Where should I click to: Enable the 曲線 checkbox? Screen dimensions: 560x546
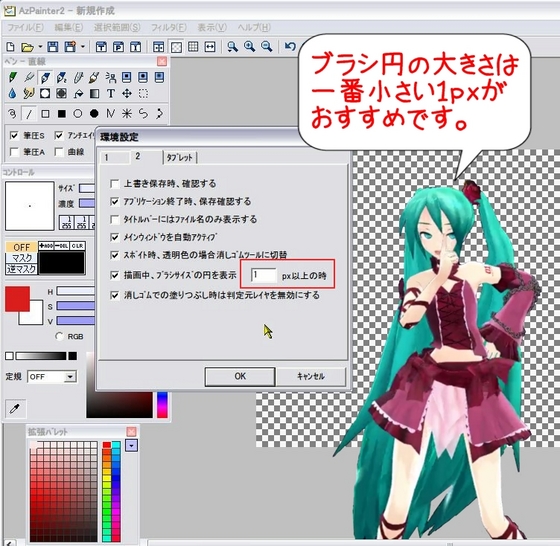[59, 152]
